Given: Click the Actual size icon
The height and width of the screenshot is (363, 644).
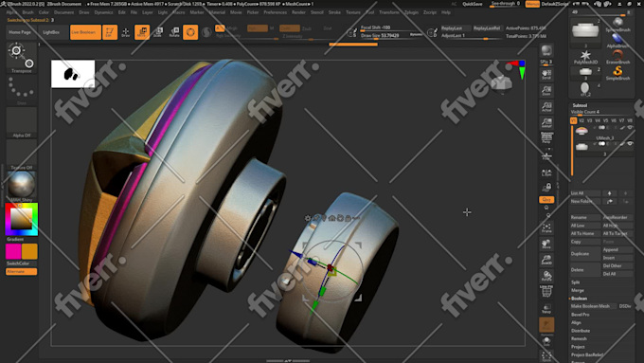Looking at the screenshot, I should [x=546, y=106].
